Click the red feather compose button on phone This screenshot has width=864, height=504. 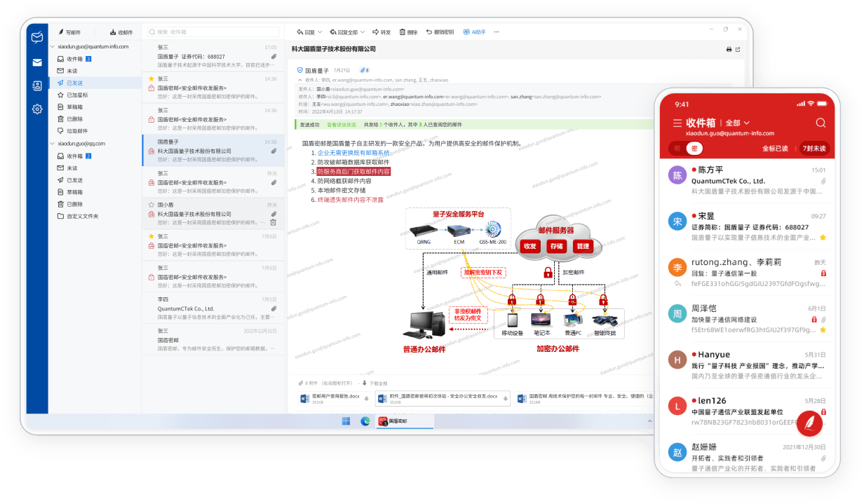click(x=809, y=423)
